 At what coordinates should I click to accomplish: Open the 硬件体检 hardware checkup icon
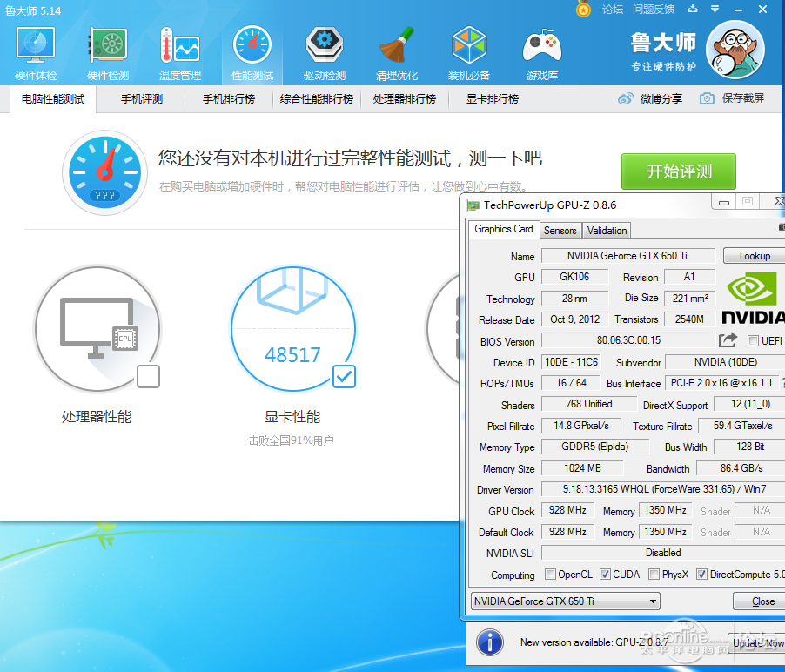tap(36, 54)
